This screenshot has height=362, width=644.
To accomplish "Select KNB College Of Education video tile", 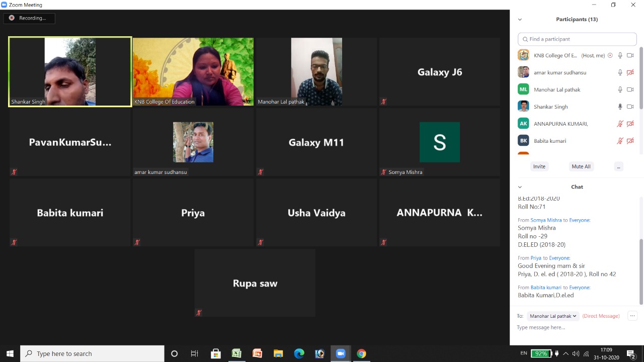I will click(x=193, y=72).
